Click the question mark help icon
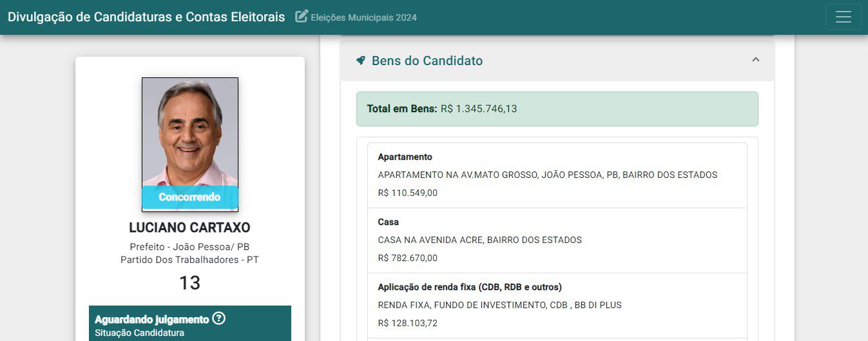The height and width of the screenshot is (341, 868). 219,318
